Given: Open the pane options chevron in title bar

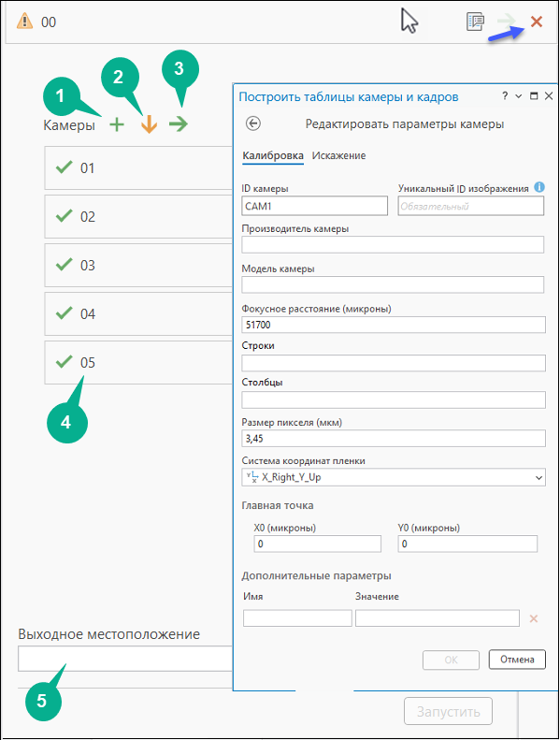Looking at the screenshot, I should 519,95.
